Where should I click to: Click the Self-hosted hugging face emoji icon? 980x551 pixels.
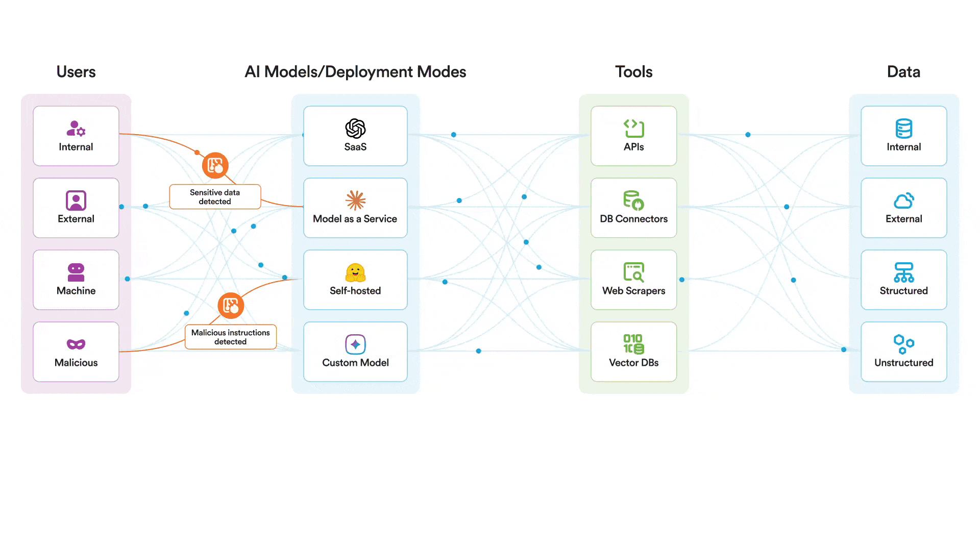(x=355, y=273)
